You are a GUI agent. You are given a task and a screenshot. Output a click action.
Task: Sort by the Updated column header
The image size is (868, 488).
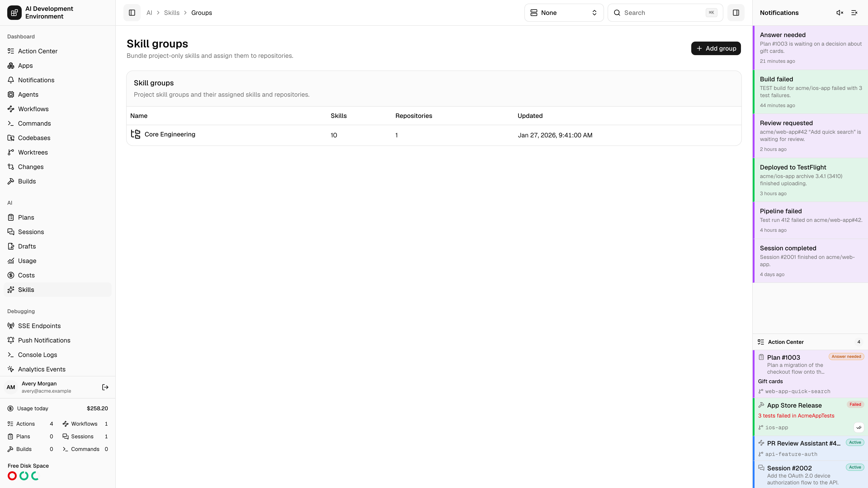pos(530,116)
